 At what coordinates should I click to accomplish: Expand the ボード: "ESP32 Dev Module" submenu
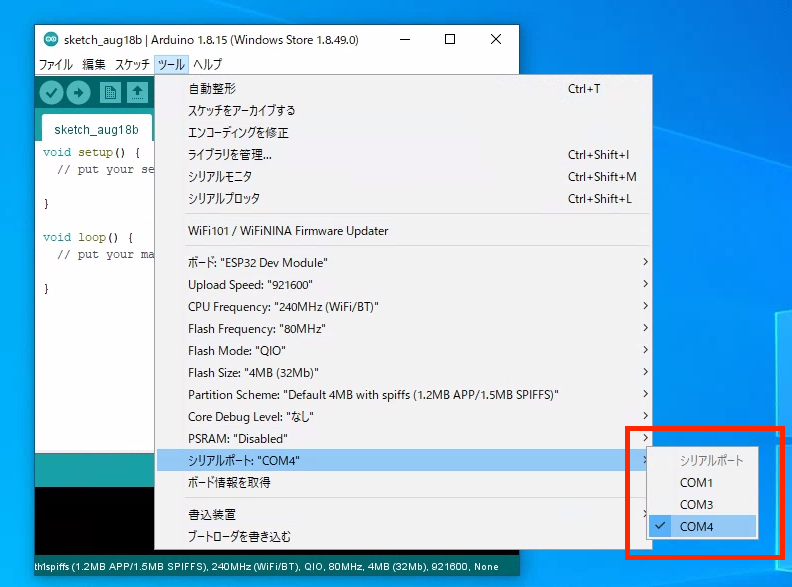click(x=403, y=263)
